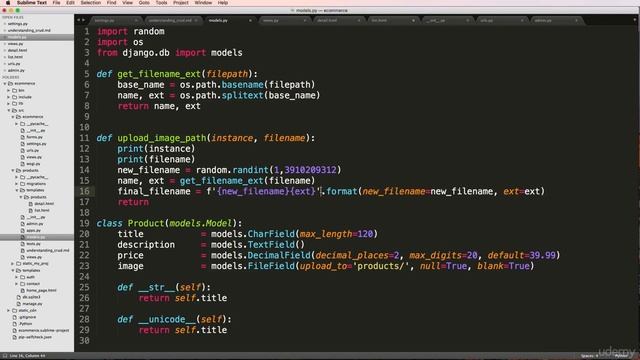The image size is (640, 360).
Task: Open the Project menu
Action: pos(180,2)
